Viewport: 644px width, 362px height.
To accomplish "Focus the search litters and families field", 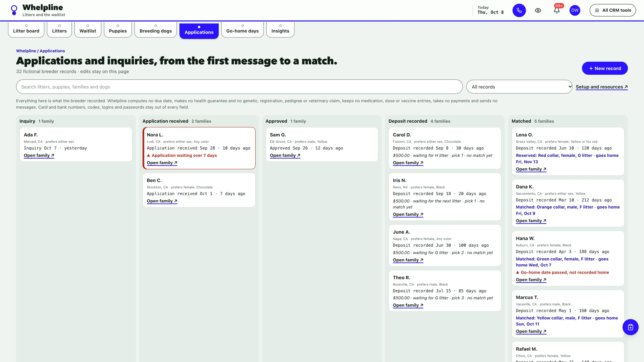I will (x=239, y=87).
